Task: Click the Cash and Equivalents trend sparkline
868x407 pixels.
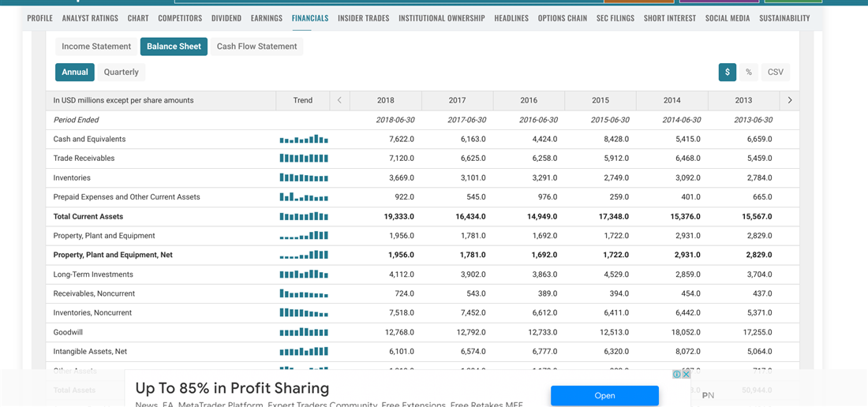Action: 304,140
